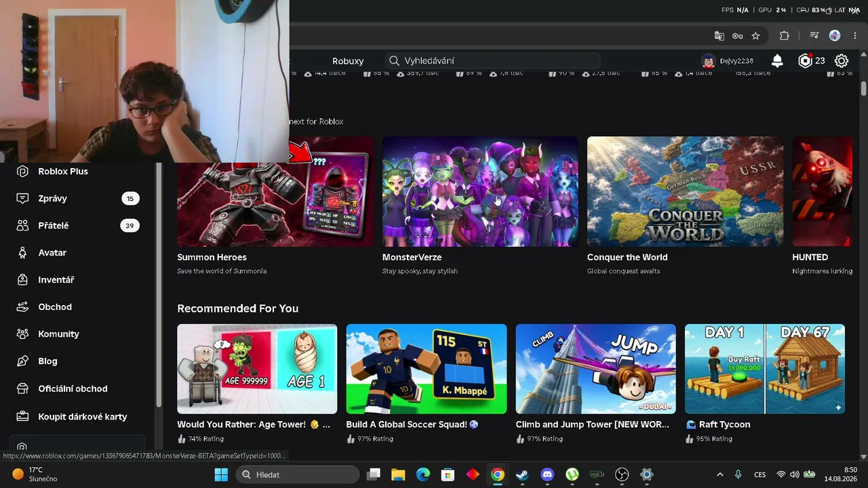Open the Roblox notifications bell
Screen dimensions: 868x488
pyautogui.click(x=777, y=61)
